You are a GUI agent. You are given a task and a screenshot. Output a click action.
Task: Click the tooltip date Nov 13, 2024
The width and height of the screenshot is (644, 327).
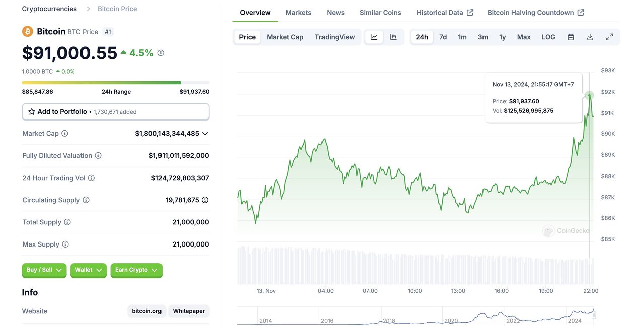510,85
